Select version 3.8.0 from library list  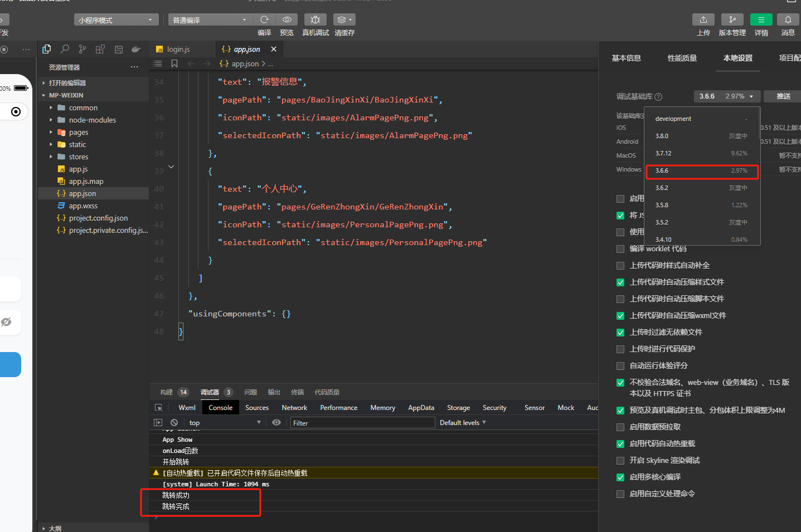coord(702,136)
